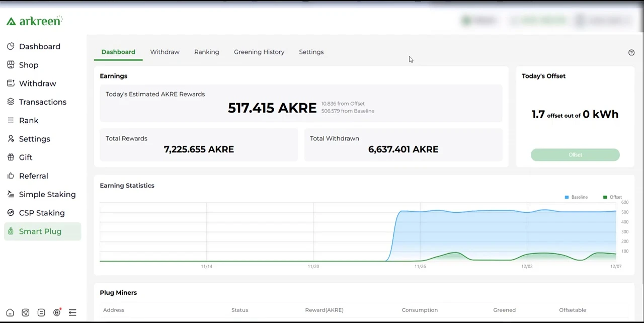Click the '10.836 from Offset' text
Image resolution: width=644 pixels, height=323 pixels.
pos(343,104)
